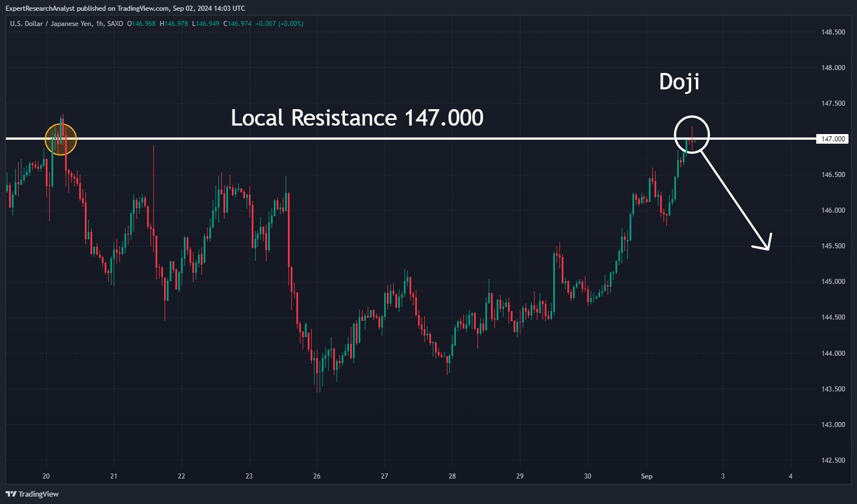
Task: Click the 1h timeframe in the chart legend
Action: click(100, 24)
